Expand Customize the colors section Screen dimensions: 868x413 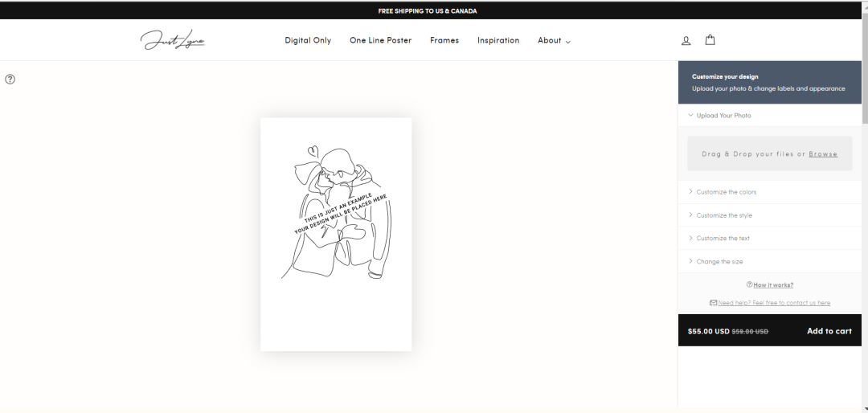coord(769,192)
